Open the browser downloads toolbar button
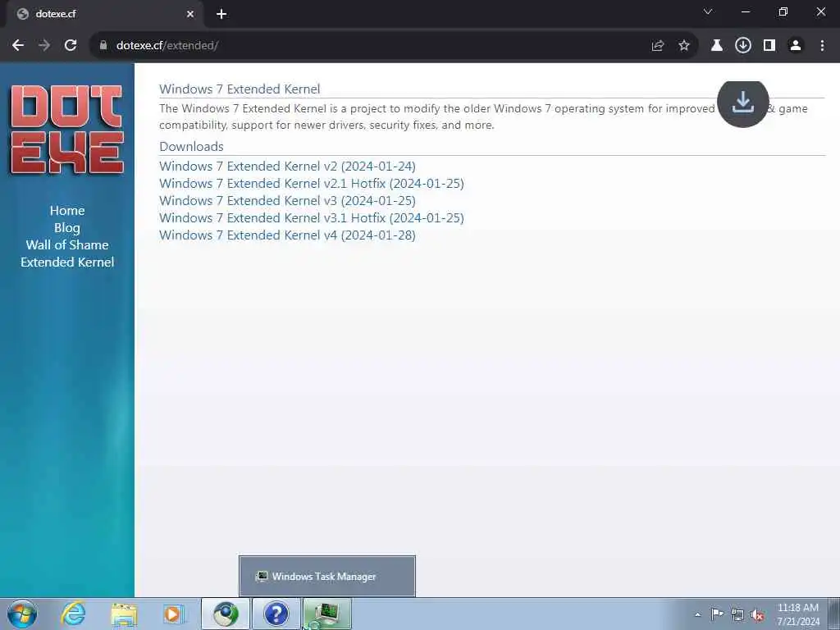This screenshot has height=630, width=840. coord(742,46)
